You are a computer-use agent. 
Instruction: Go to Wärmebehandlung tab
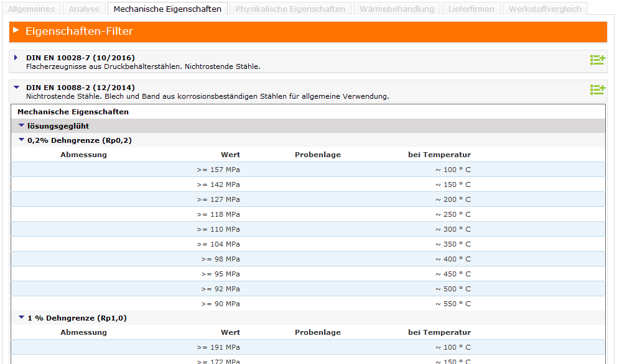pos(397,9)
